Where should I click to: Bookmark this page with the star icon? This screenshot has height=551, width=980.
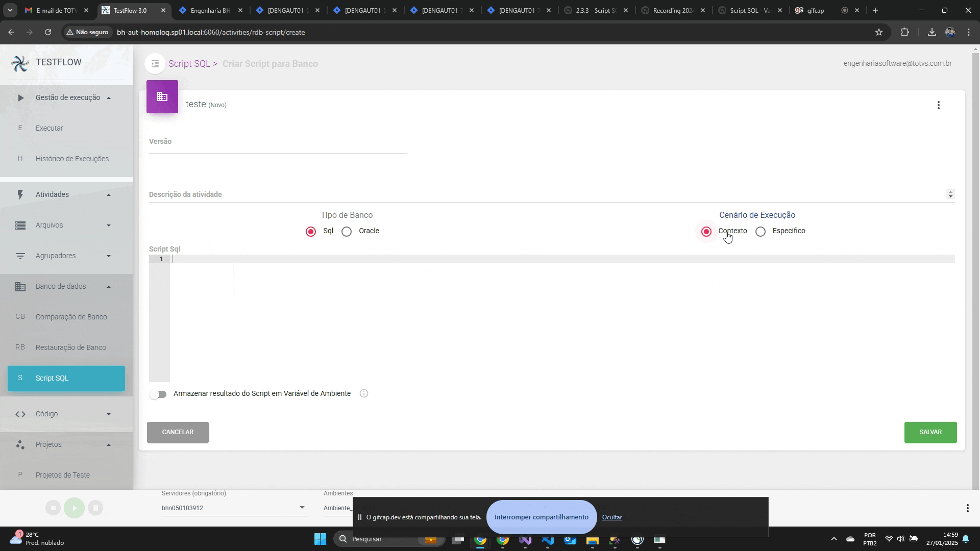click(x=878, y=32)
